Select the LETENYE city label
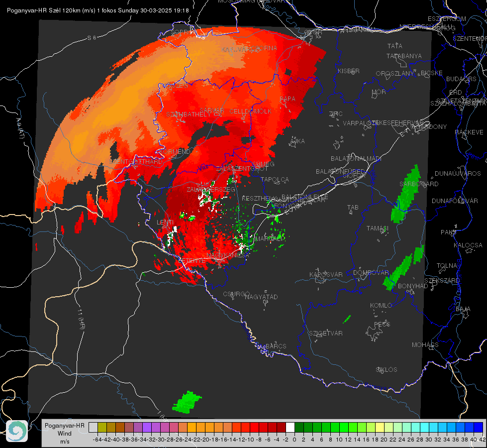Viewport: 487px width, 448px height. [192, 260]
